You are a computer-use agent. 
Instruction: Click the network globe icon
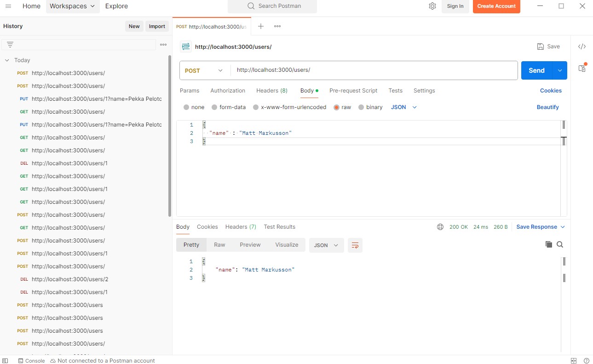pos(440,227)
